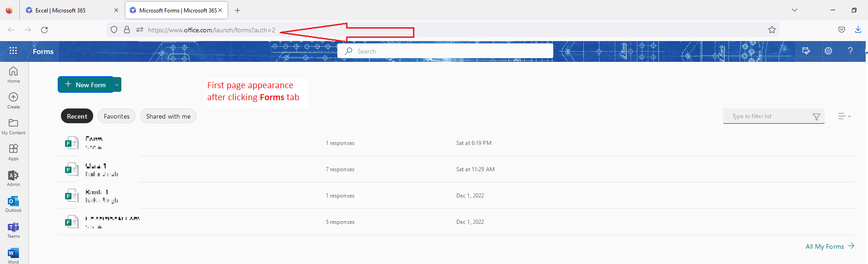Open the site permissions icon beside padlock
This screenshot has width=868, height=264.
[140, 30]
